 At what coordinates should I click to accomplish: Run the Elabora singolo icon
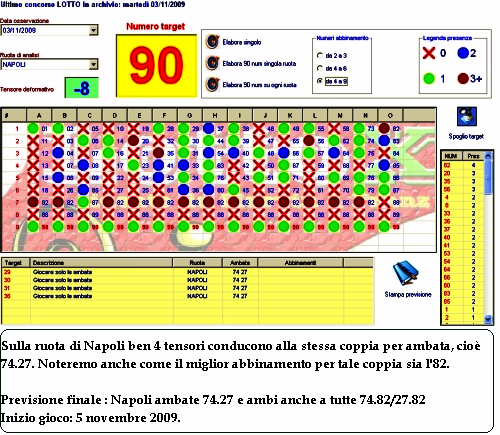(x=212, y=42)
